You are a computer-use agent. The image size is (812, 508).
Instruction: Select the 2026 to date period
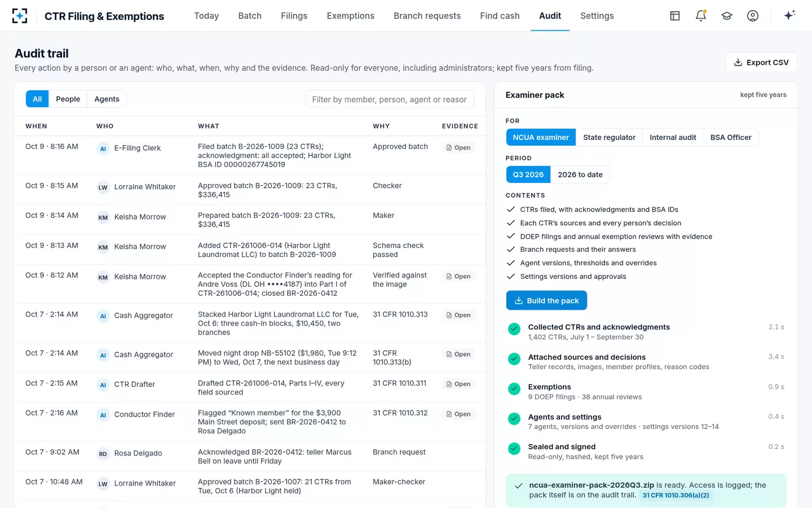click(x=580, y=174)
